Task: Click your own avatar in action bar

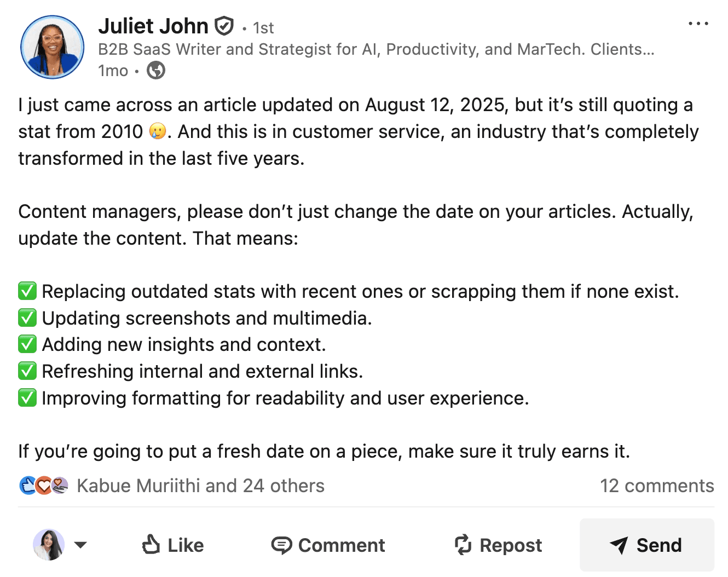Action: [x=49, y=545]
